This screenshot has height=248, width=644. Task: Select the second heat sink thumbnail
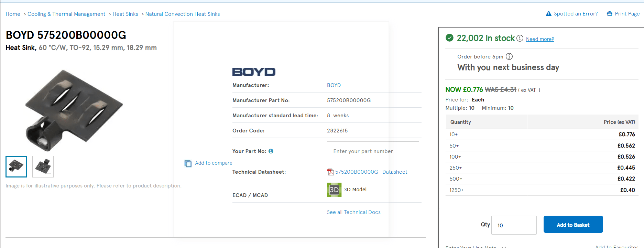43,166
